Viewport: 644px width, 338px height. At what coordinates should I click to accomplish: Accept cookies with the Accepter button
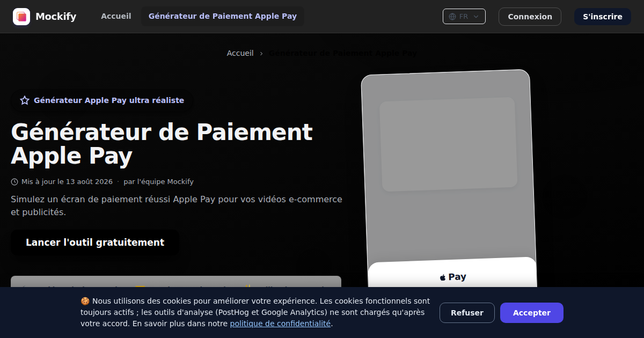(x=532, y=313)
